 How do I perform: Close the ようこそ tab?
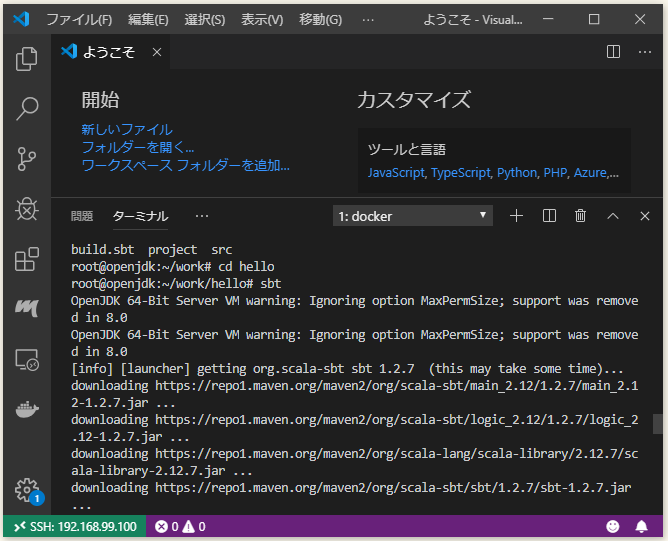(157, 52)
